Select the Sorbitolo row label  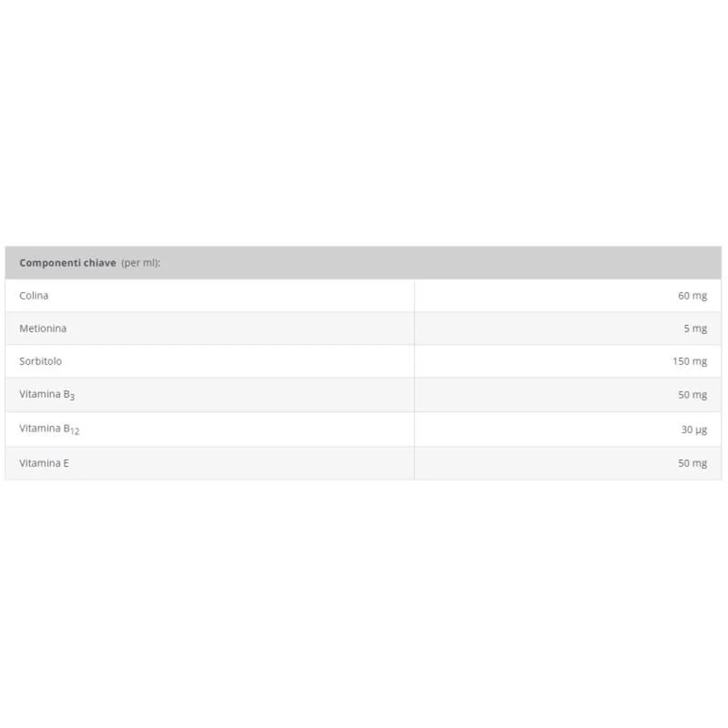(x=40, y=361)
